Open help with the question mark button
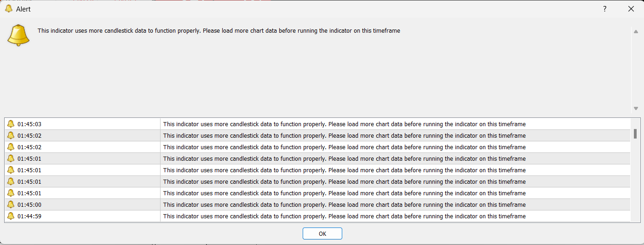Screen dimensions: 644x245 tap(605, 9)
